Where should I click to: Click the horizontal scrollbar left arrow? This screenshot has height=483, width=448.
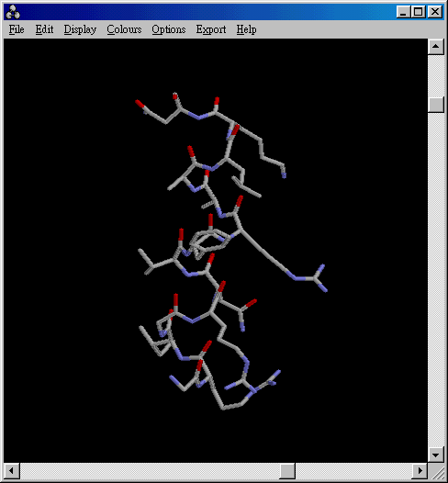12,471
